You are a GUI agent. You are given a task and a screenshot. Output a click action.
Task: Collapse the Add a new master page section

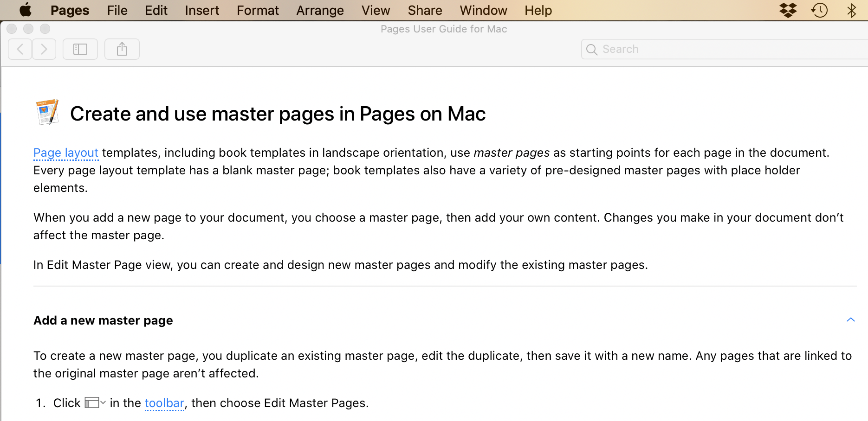coord(850,320)
